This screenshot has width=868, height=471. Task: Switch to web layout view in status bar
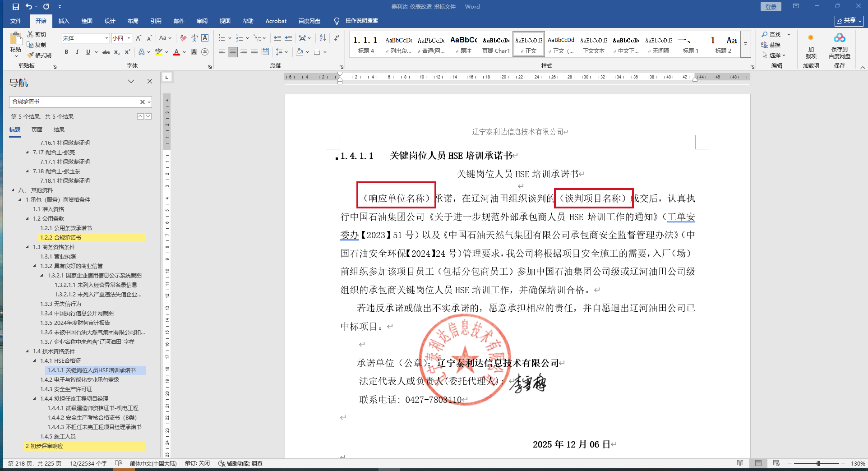tap(776, 463)
